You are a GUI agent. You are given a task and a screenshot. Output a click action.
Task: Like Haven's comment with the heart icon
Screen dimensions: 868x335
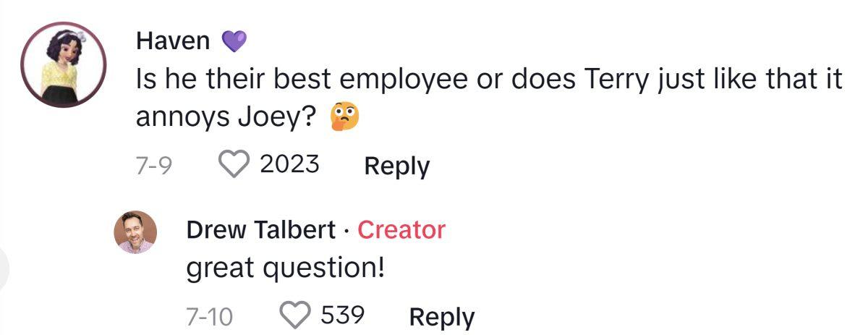[233, 165]
